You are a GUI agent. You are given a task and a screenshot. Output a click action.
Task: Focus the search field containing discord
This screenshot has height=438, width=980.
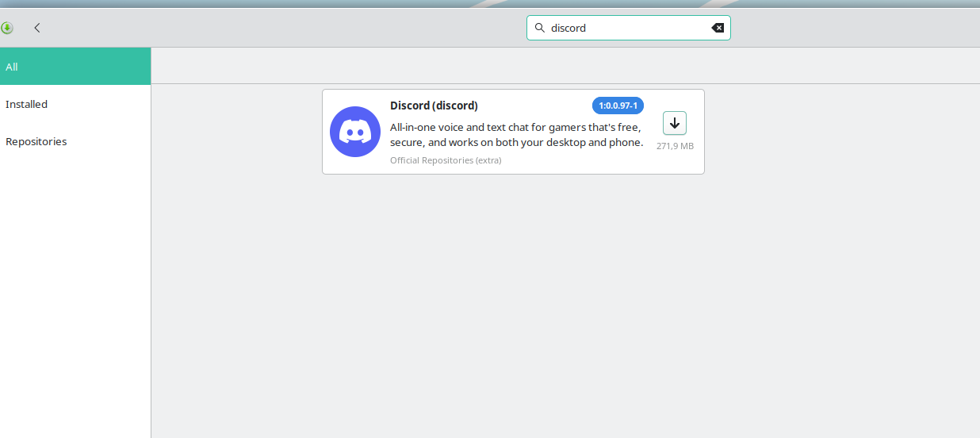pyautogui.click(x=629, y=28)
